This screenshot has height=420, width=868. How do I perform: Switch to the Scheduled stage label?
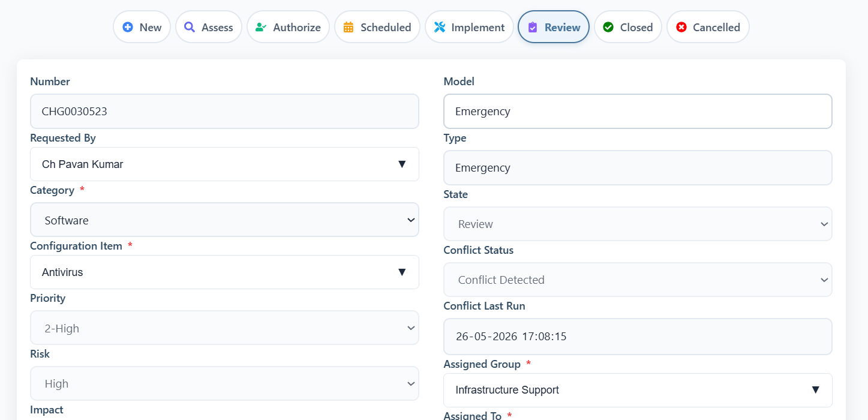click(x=386, y=27)
